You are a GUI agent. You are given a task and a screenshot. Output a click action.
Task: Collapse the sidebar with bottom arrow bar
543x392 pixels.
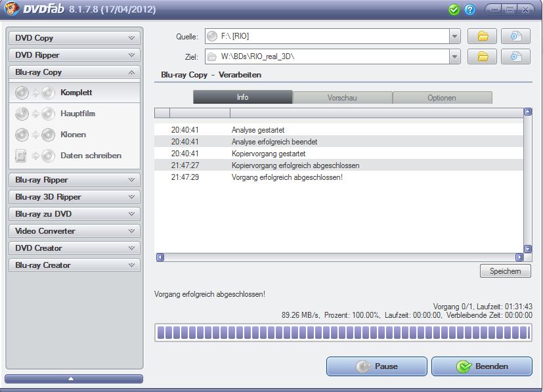(x=74, y=379)
